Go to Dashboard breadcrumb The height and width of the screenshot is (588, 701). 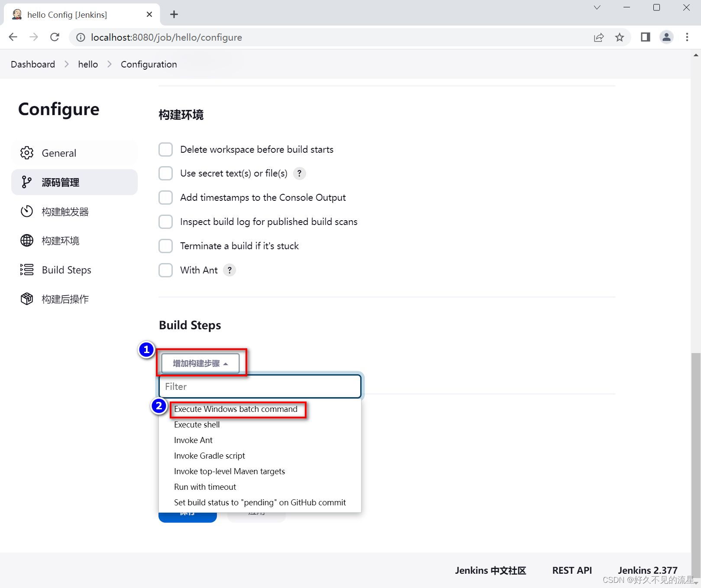(x=33, y=64)
